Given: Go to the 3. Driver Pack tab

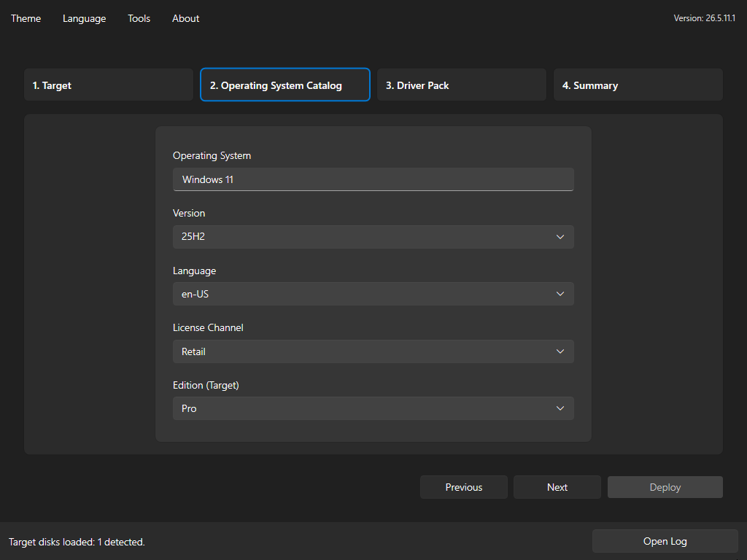Looking at the screenshot, I should [461, 85].
